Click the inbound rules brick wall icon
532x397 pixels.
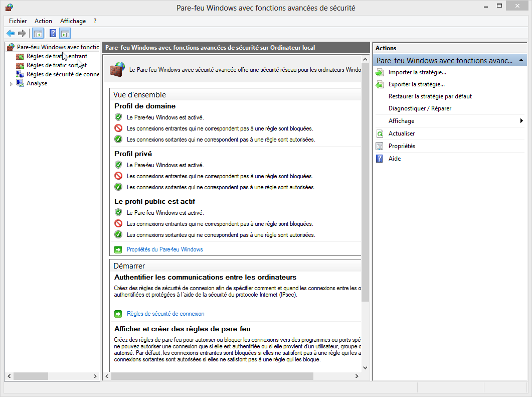[x=20, y=56]
